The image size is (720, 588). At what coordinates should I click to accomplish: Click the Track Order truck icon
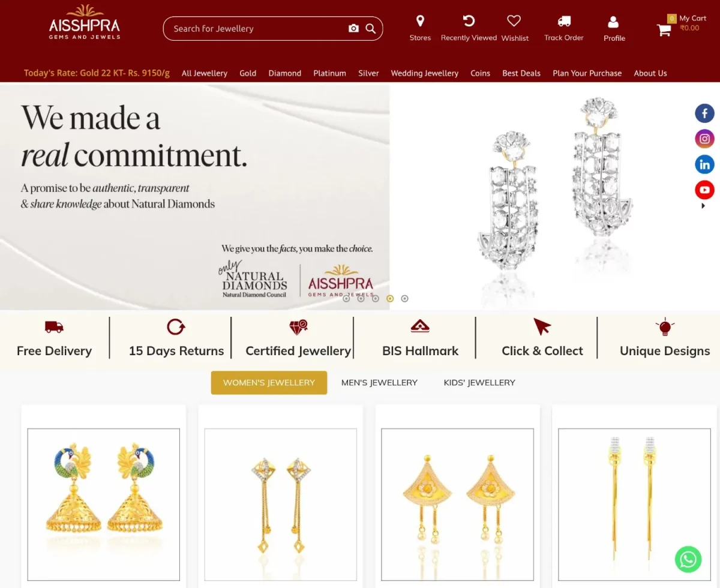coord(564,21)
